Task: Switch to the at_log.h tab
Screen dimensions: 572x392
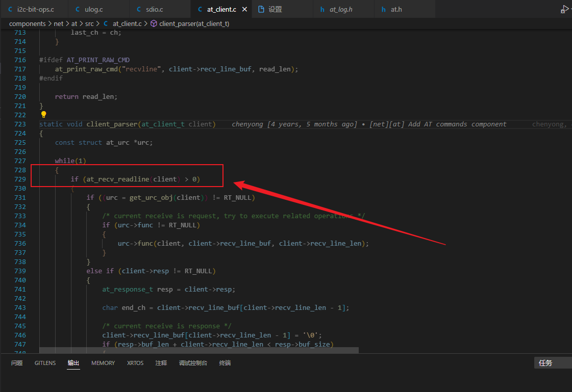Action: 340,10
